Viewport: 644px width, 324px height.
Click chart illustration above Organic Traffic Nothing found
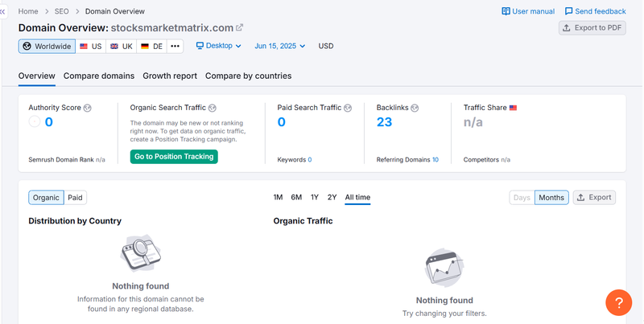444,268
